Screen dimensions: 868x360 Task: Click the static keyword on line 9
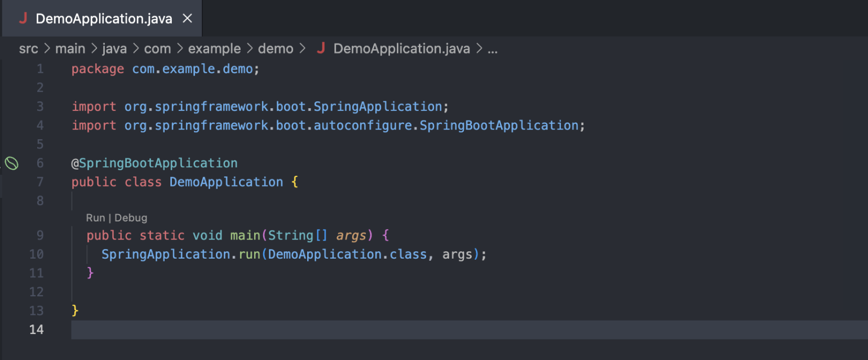(x=162, y=235)
